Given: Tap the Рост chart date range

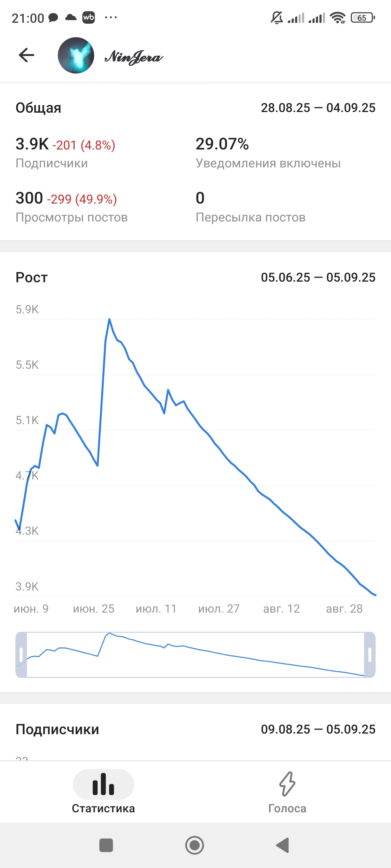Looking at the screenshot, I should tap(318, 277).
